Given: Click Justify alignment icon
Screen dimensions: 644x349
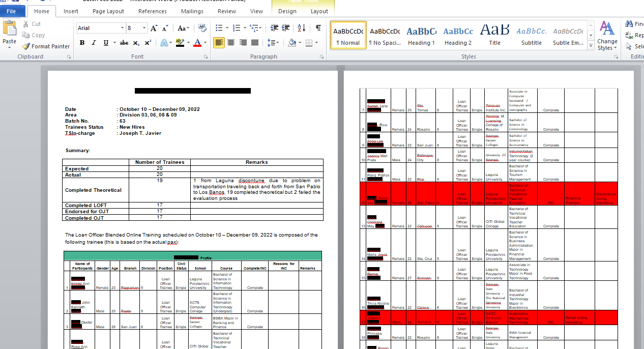Looking at the screenshot, I should click(x=254, y=43).
